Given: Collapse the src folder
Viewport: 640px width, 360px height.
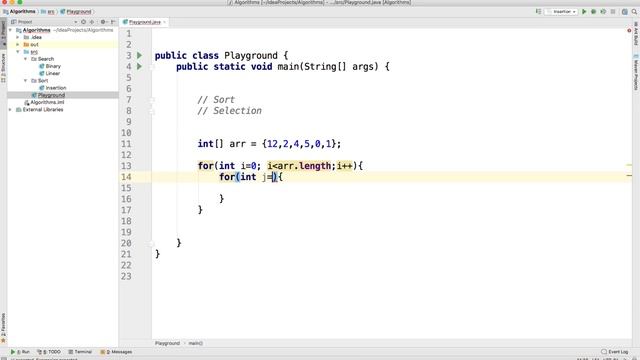Looking at the screenshot, I should coord(18,52).
